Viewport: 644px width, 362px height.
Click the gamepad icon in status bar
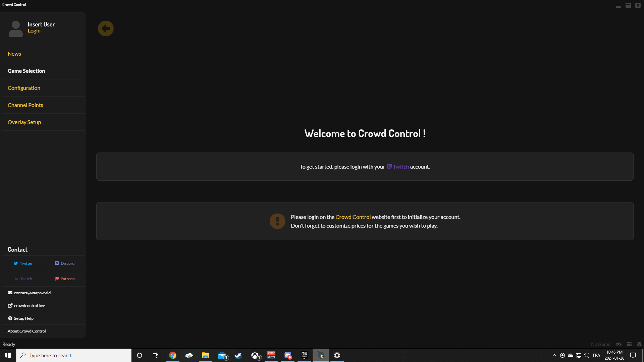619,344
